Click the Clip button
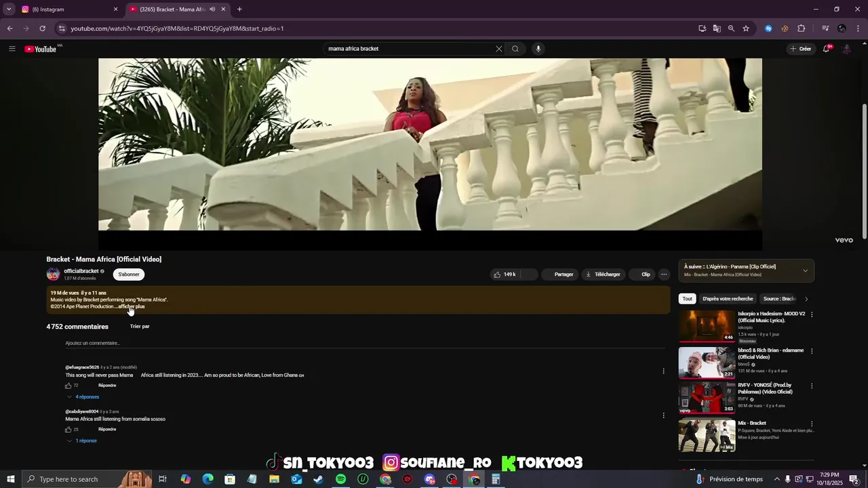This screenshot has width=868, height=488. [641, 274]
